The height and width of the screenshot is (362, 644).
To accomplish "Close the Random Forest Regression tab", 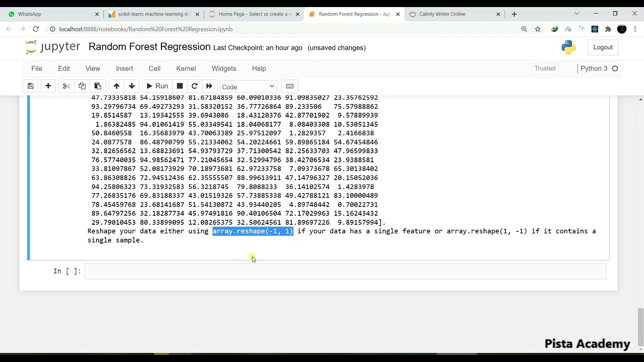I will tap(398, 14).
